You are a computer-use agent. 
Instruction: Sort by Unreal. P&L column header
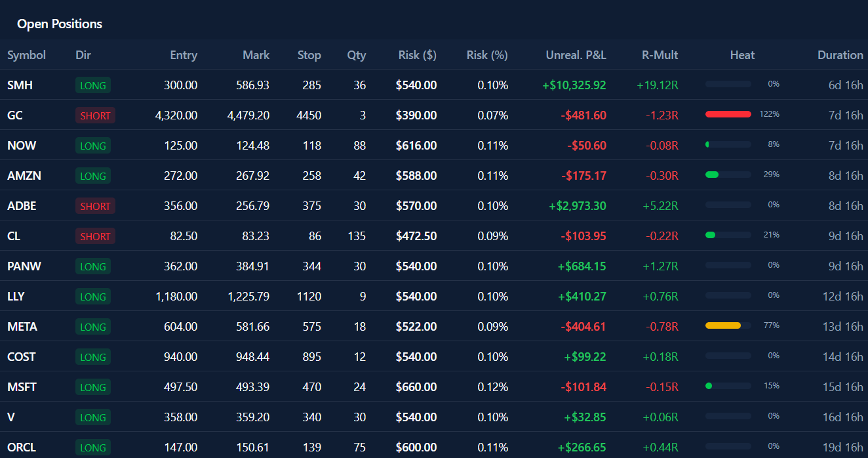576,55
